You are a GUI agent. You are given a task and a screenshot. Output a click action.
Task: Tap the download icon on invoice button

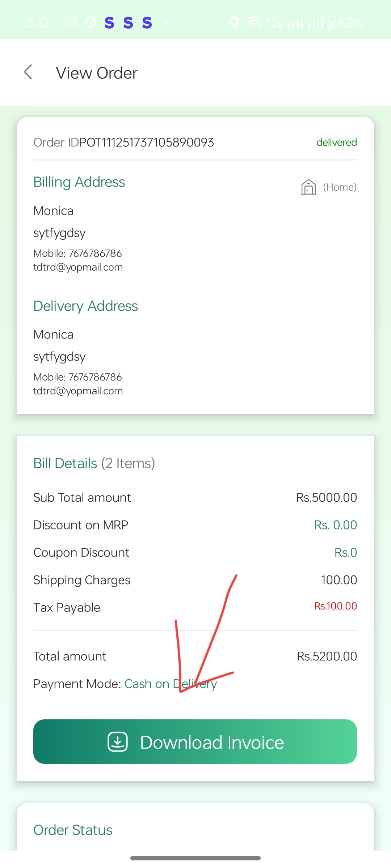pyautogui.click(x=118, y=742)
